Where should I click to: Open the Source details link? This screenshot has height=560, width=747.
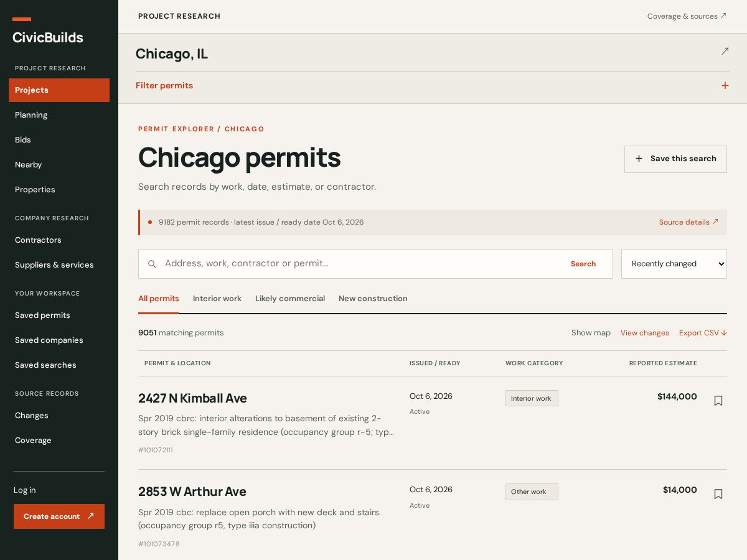pos(688,222)
